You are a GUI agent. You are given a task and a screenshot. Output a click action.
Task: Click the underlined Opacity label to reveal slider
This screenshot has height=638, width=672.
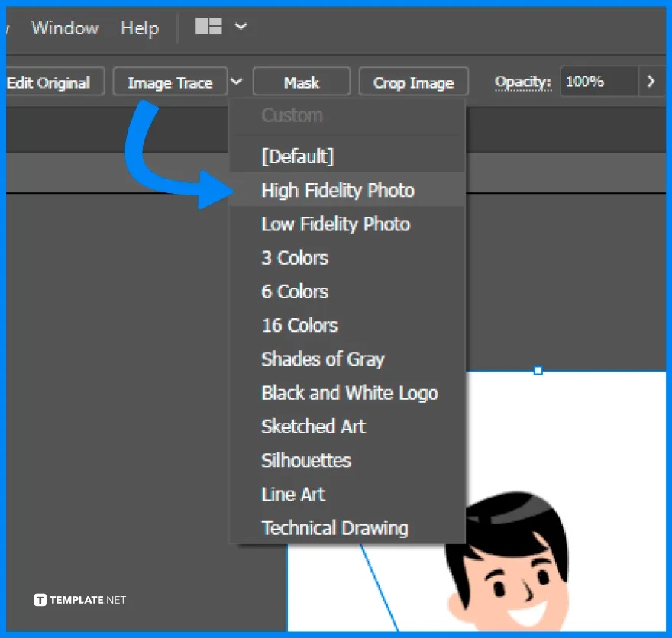[522, 81]
